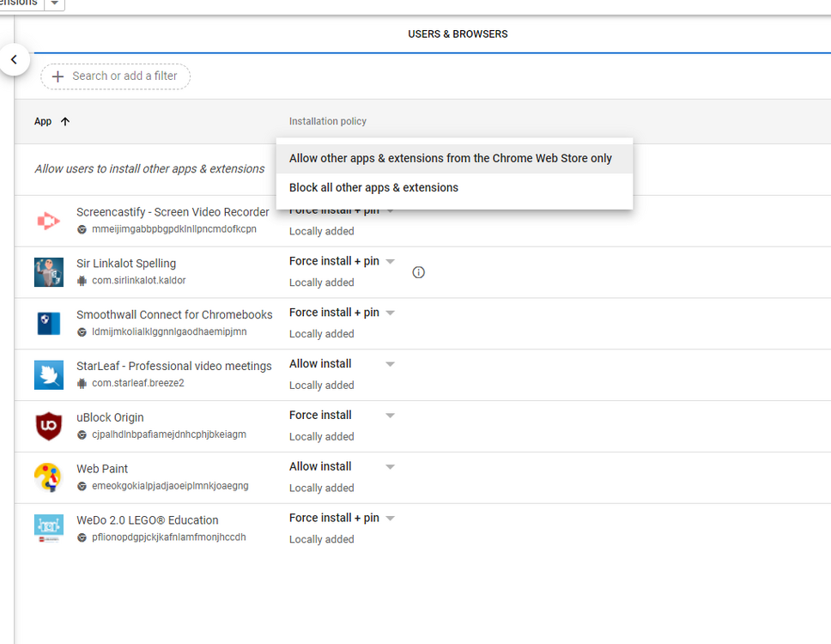Viewport: 831px width, 644px height.
Task: Select Block all other apps & extensions
Action: (x=454, y=188)
